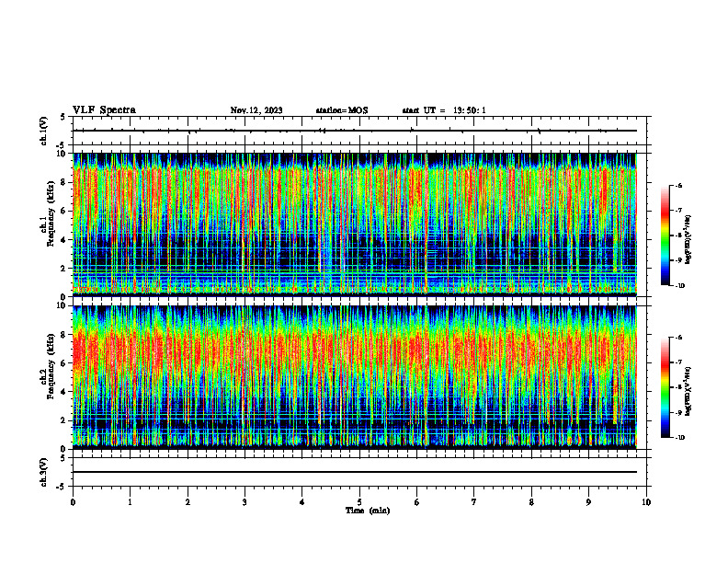Click the -6 label on ch.1 color bar
The width and height of the screenshot is (728, 563).
[x=678, y=186]
